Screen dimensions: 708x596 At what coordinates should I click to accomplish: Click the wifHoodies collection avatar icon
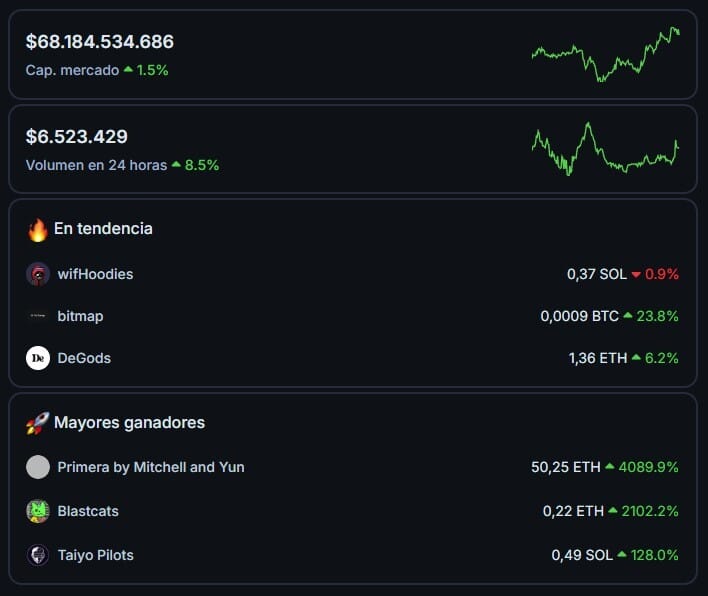[x=38, y=274]
